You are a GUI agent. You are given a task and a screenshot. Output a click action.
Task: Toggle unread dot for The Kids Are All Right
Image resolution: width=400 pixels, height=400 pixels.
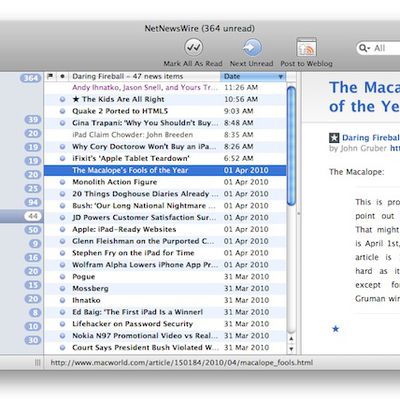tap(62, 99)
